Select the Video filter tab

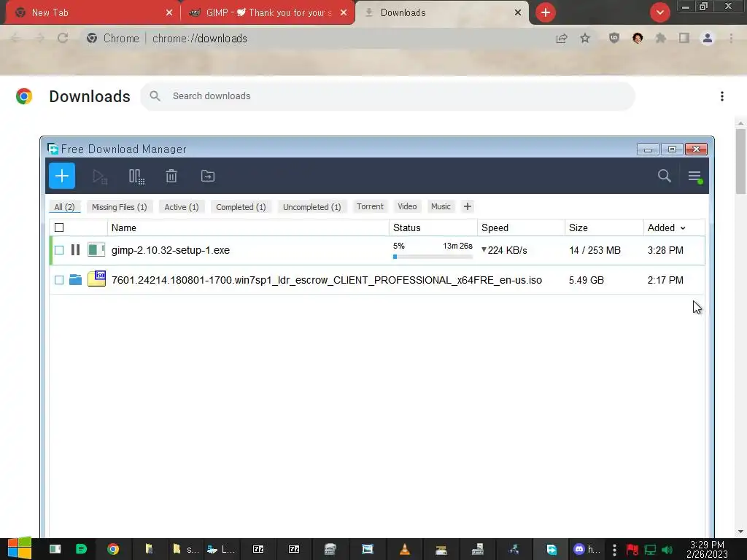click(407, 206)
